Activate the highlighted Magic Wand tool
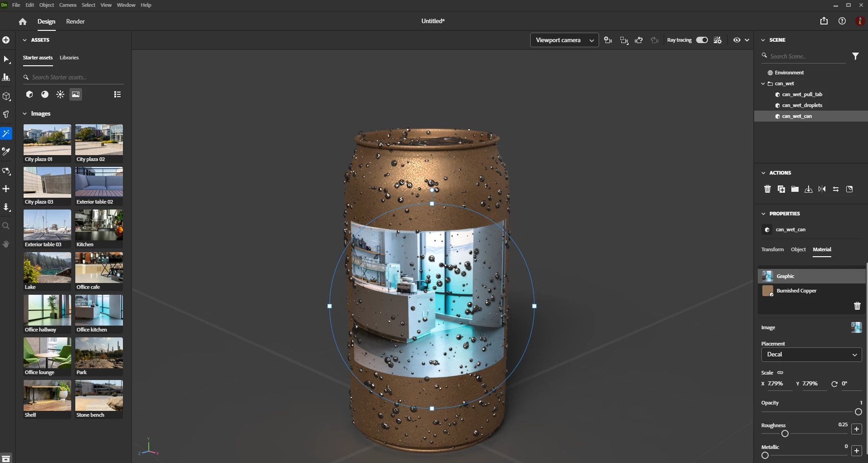 coord(6,133)
